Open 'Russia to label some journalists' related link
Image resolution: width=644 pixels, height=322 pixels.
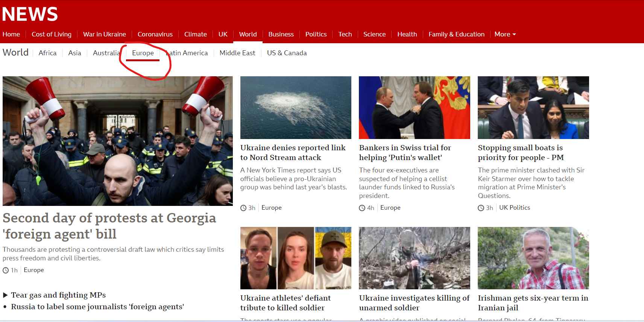97,307
